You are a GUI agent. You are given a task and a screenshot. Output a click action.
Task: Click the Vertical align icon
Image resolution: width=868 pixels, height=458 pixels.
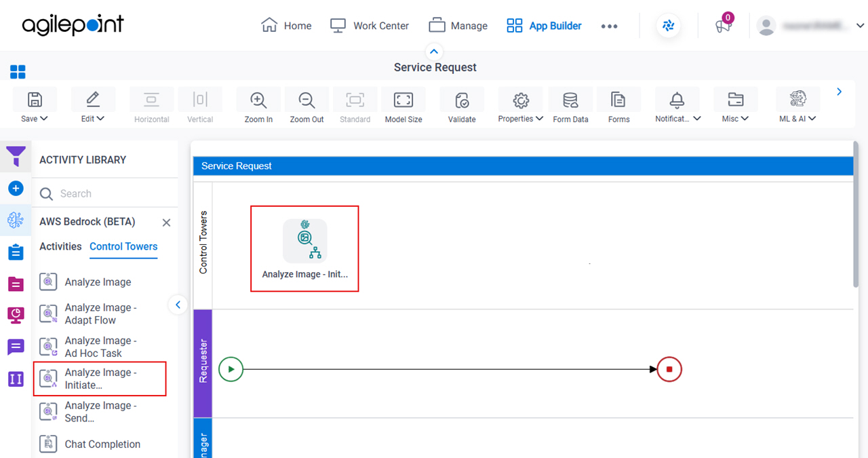pos(200,100)
